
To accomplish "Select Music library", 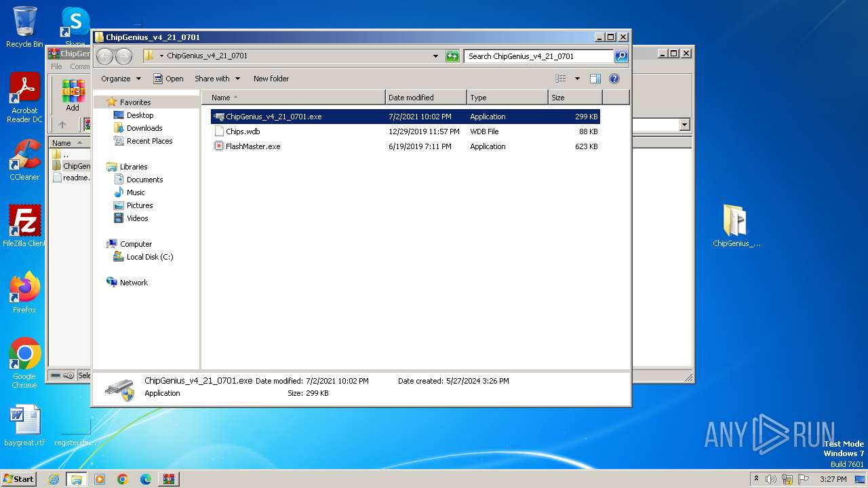I will click(129, 192).
